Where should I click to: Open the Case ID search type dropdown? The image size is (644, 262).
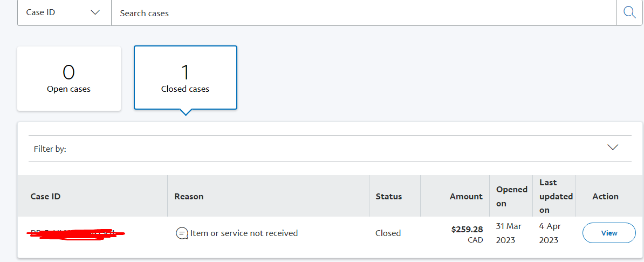64,12
